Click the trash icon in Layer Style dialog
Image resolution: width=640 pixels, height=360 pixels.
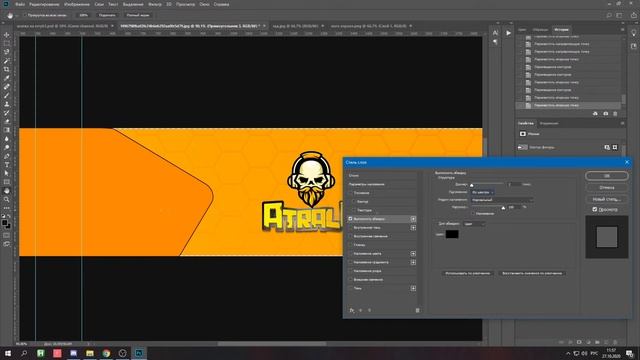coord(417,310)
